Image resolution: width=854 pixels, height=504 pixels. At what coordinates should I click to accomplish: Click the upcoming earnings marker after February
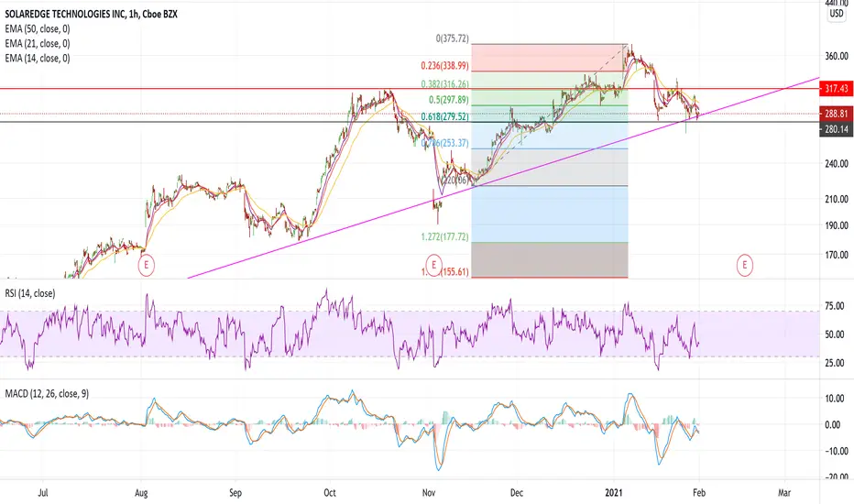(745, 266)
